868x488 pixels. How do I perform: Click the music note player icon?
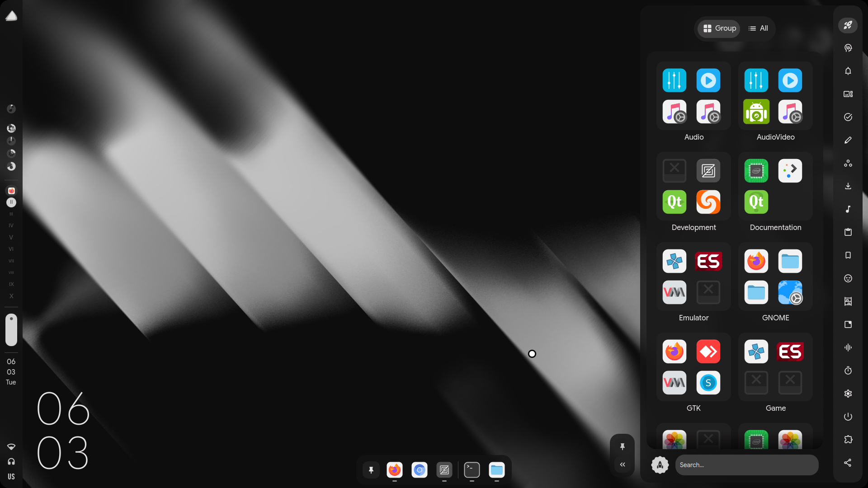click(x=848, y=209)
